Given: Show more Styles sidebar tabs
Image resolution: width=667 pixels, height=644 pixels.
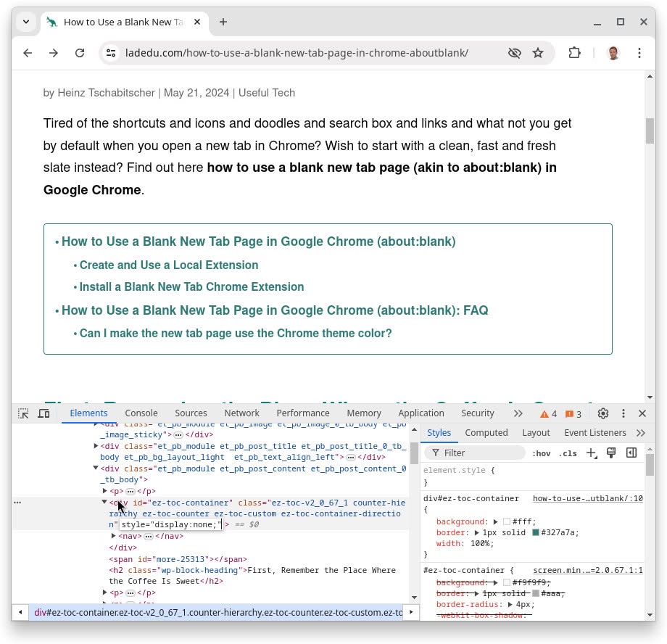Looking at the screenshot, I should click(641, 432).
